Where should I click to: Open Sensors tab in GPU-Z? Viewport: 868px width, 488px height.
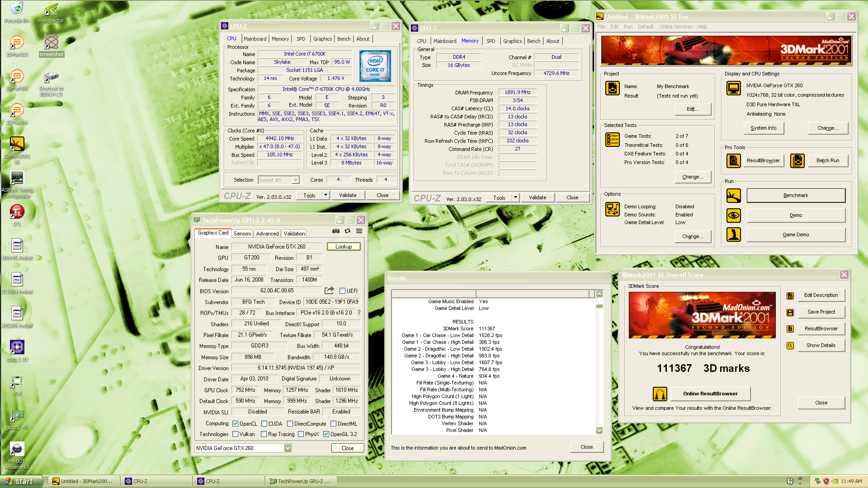pos(242,234)
